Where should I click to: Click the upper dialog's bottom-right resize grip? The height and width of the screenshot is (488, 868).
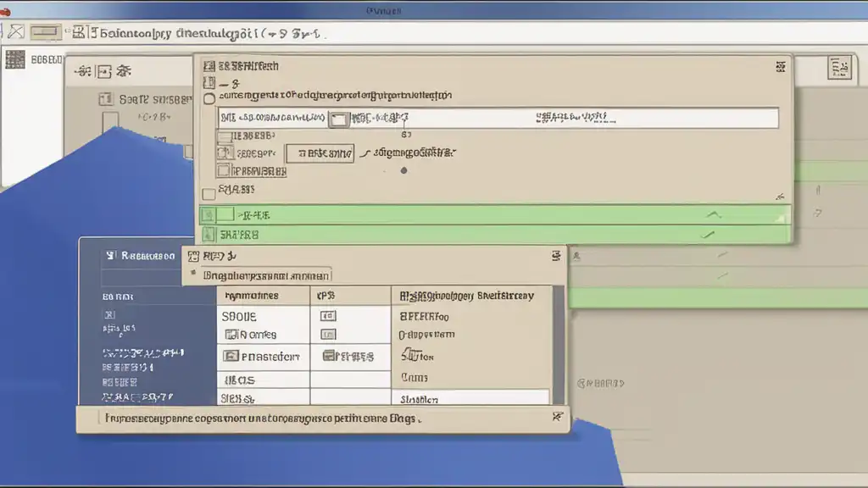pyautogui.click(x=780, y=197)
